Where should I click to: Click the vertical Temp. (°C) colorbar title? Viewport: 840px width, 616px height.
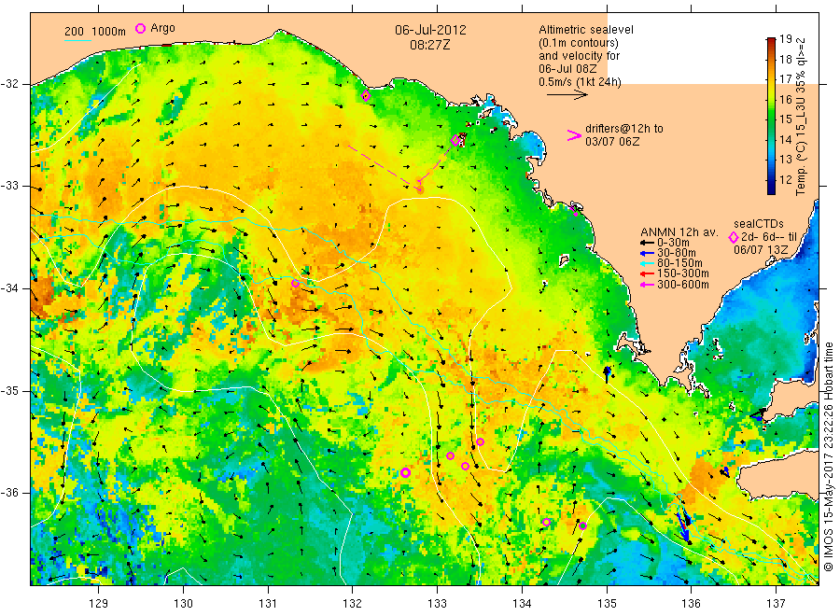point(801,117)
